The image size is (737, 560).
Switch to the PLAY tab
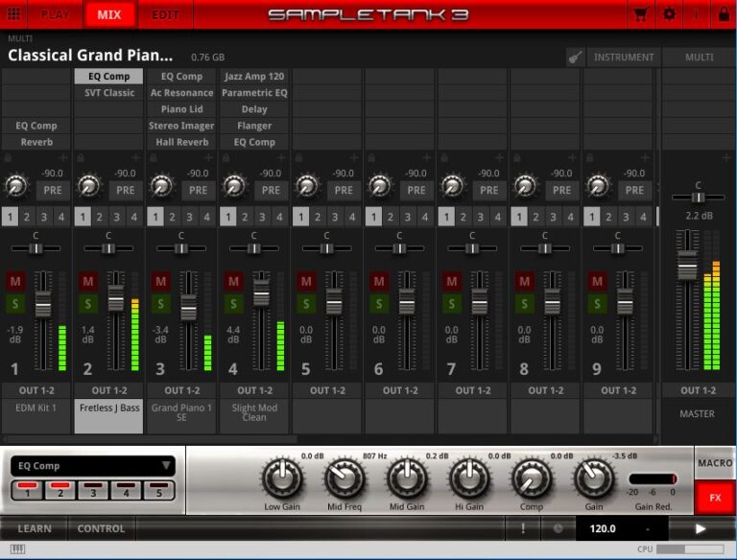[55, 14]
